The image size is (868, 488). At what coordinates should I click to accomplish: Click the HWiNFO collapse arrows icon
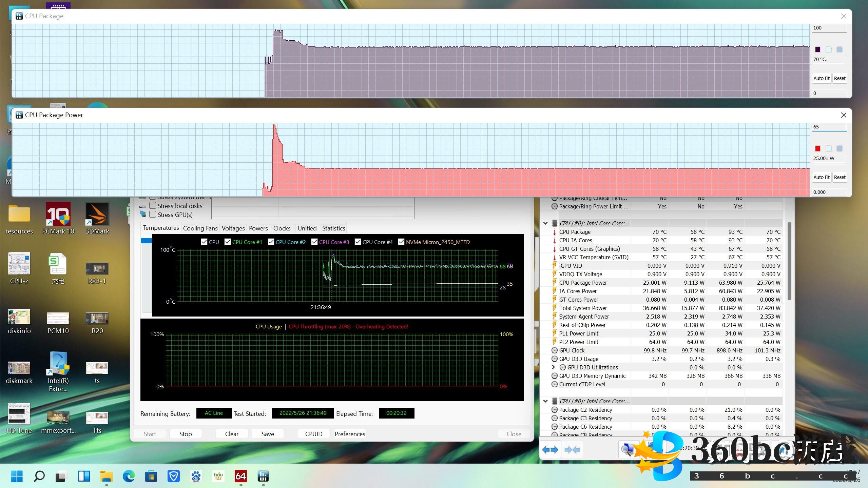coord(572,450)
